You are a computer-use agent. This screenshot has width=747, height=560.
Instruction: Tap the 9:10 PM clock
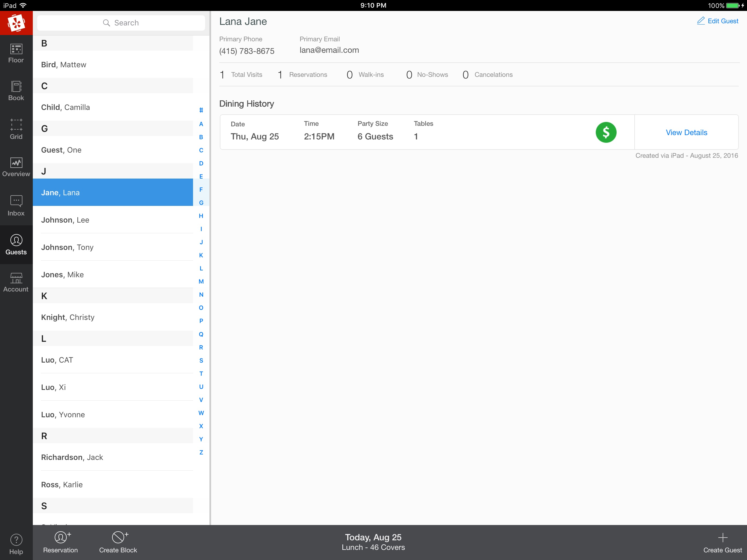[373, 5]
